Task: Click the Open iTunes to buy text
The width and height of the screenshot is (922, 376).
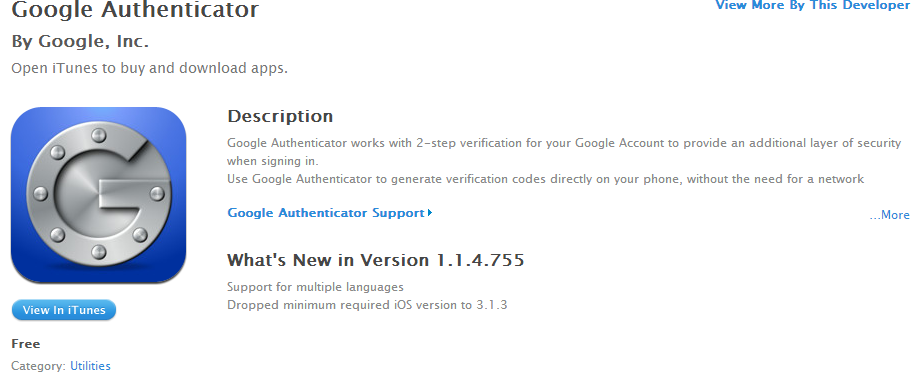Action: pos(149,68)
